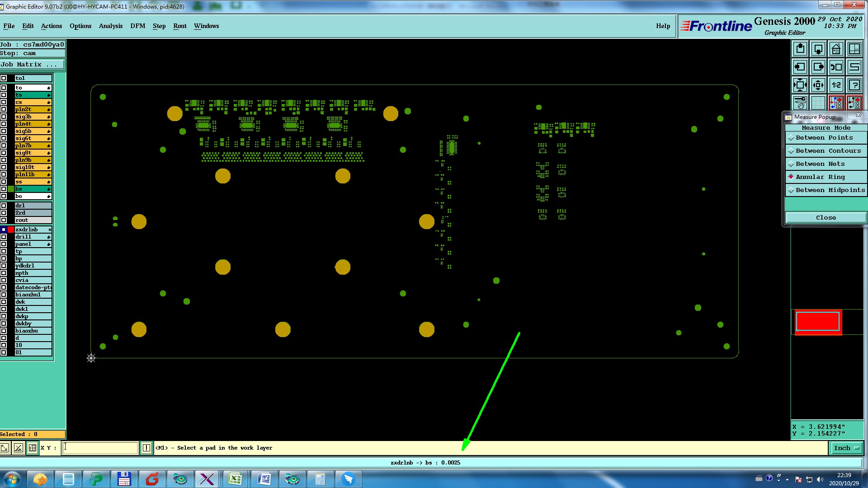Click the pan left arrow icon
Screen dimensions: 868x488
[x=800, y=67]
